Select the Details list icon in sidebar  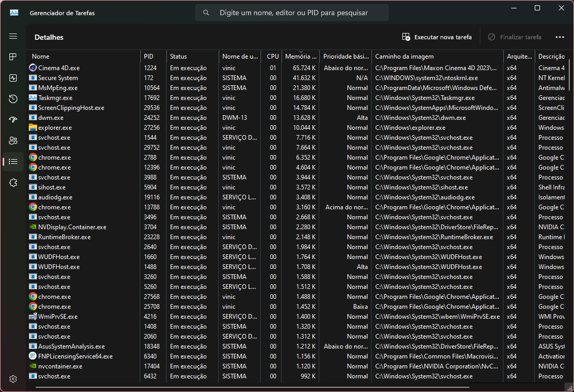[13, 161]
